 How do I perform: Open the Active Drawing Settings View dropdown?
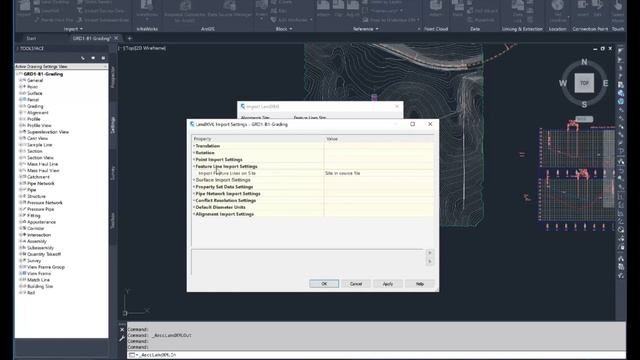click(x=61, y=67)
